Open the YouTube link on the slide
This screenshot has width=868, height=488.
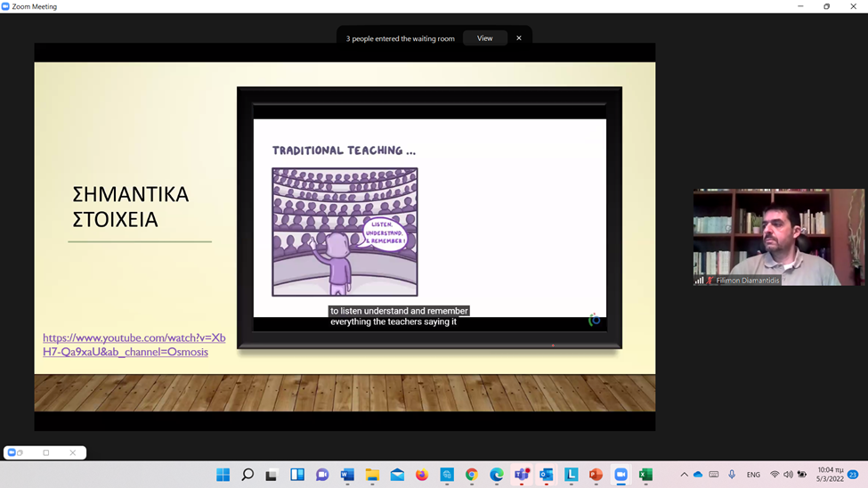point(134,345)
